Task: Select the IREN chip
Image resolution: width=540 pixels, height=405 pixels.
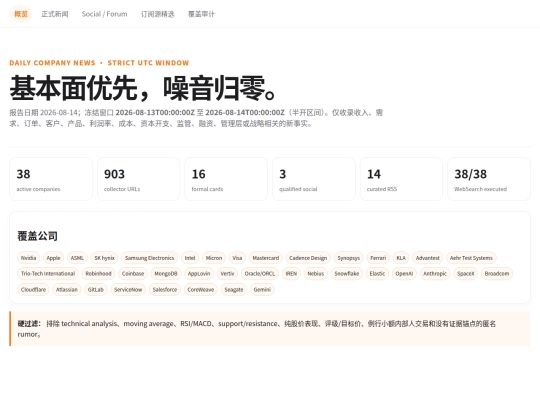Action: (291, 274)
